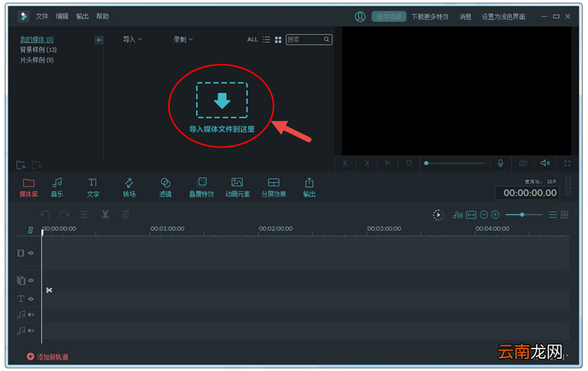The image size is (588, 371).
Task: Mute the first audio track
Action: pos(31,315)
